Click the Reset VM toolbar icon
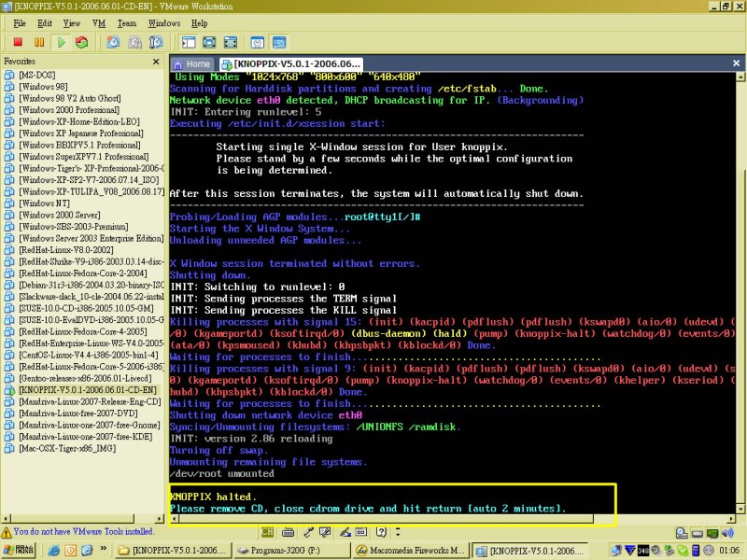This screenshot has width=747, height=560. [x=82, y=42]
